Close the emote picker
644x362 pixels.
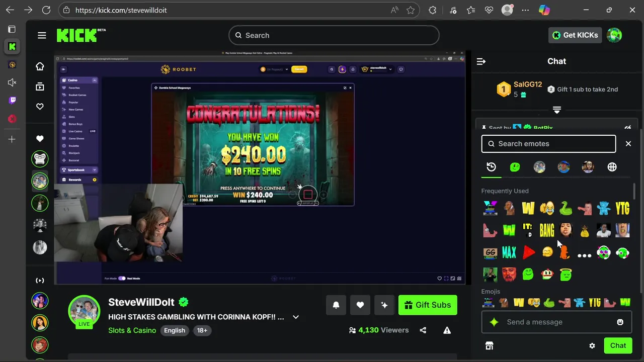coord(628,144)
